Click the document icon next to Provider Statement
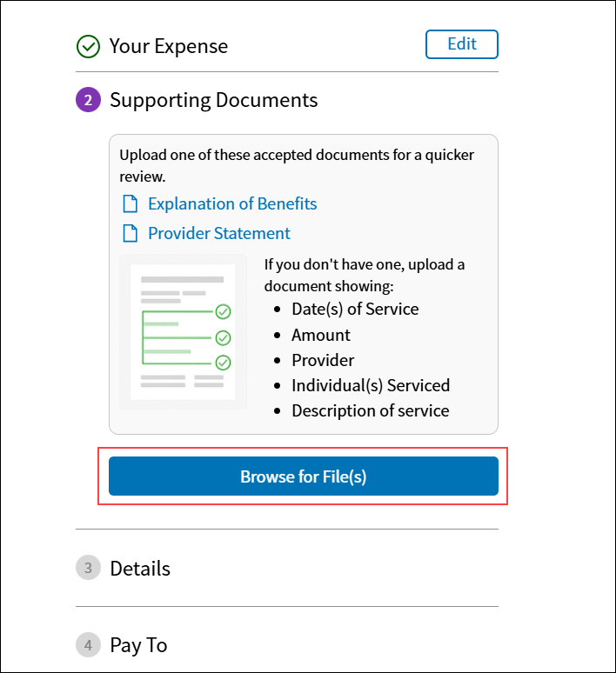This screenshot has width=616, height=673. [131, 234]
